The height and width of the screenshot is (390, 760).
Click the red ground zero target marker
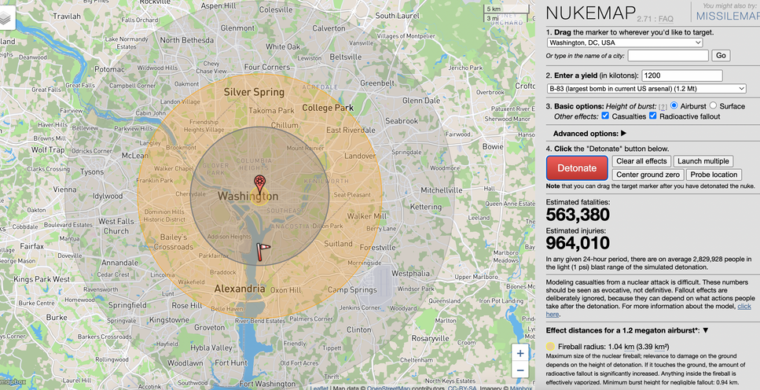(x=260, y=184)
